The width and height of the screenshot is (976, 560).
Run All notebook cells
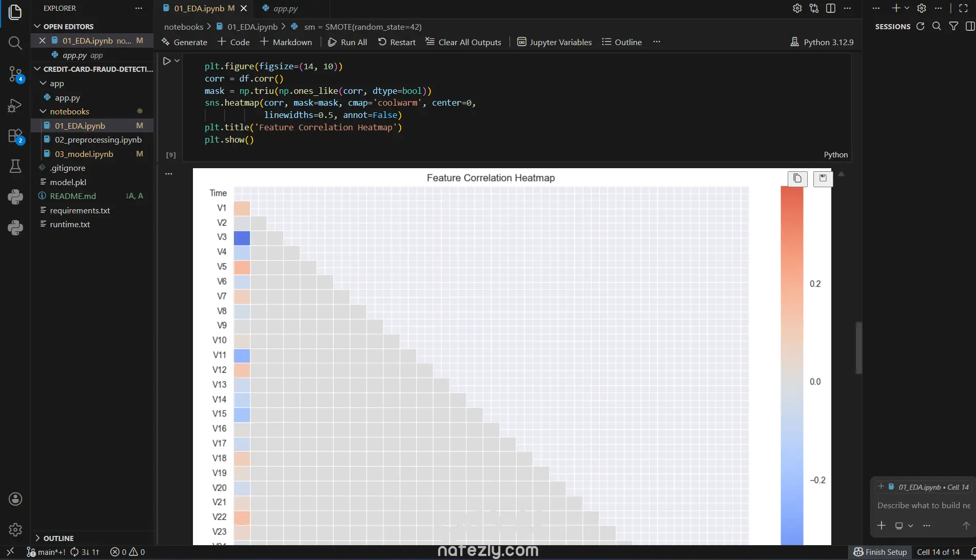coord(347,42)
